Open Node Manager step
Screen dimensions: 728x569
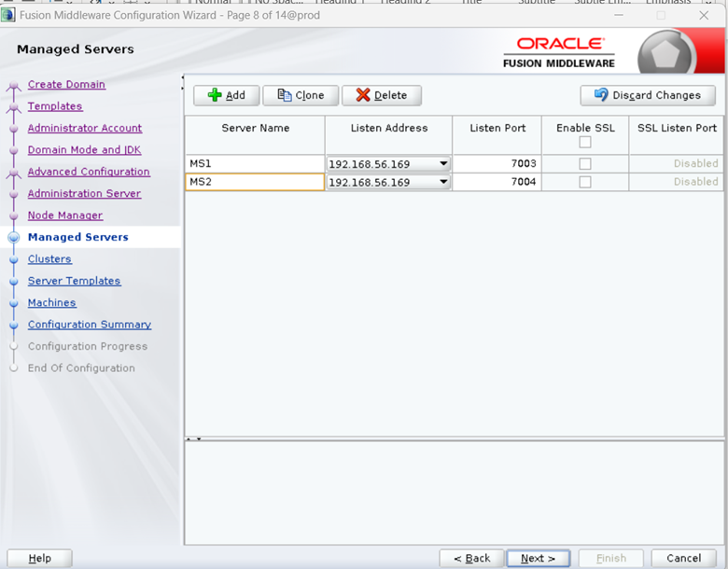click(65, 215)
